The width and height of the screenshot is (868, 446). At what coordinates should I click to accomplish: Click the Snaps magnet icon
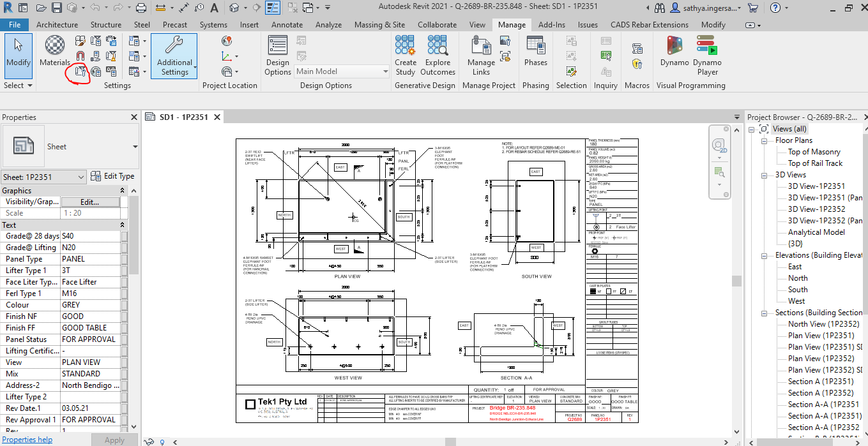(x=80, y=56)
